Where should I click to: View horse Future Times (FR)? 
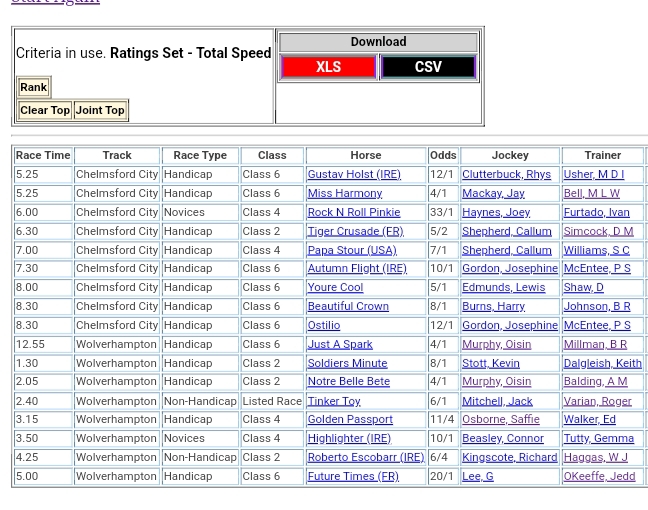tap(352, 477)
